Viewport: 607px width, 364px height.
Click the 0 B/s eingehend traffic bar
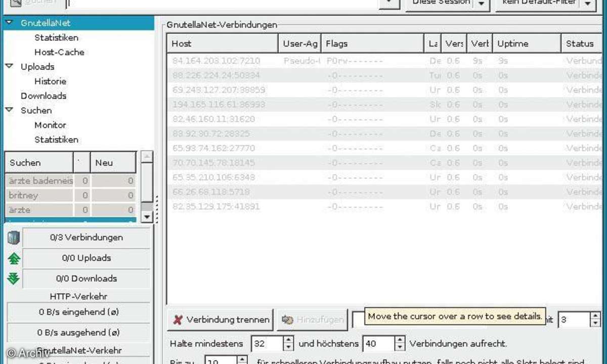[x=78, y=312]
